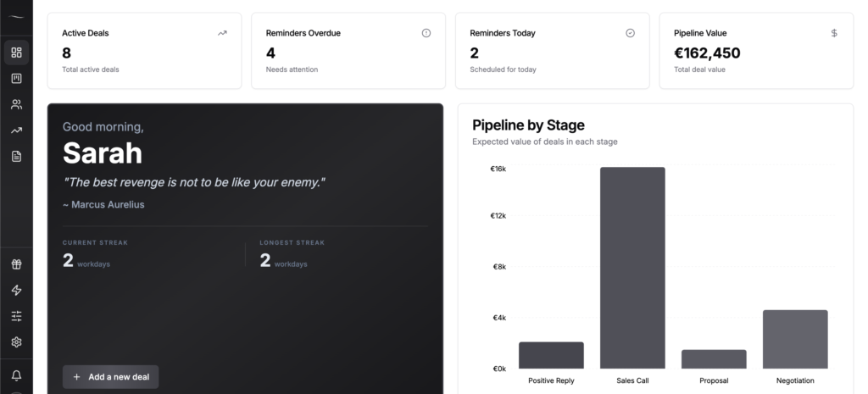
Task: Click the gift box icon in sidebar
Action: [x=16, y=264]
